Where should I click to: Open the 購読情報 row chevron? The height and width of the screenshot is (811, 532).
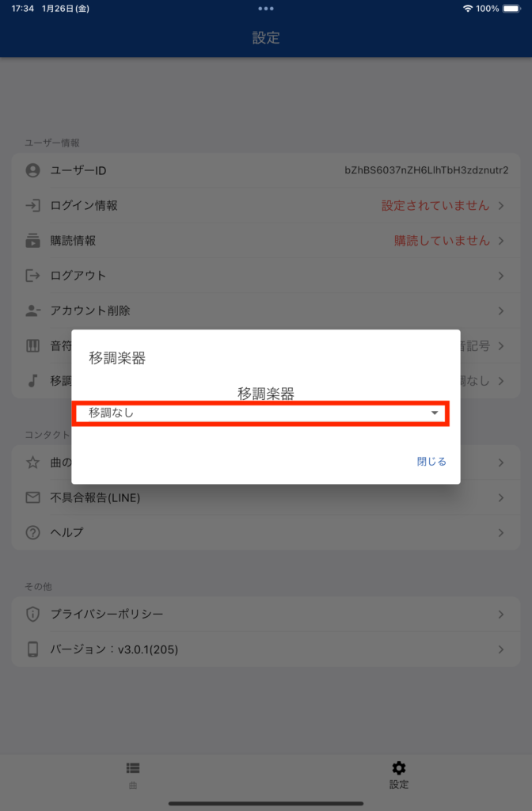click(x=501, y=241)
